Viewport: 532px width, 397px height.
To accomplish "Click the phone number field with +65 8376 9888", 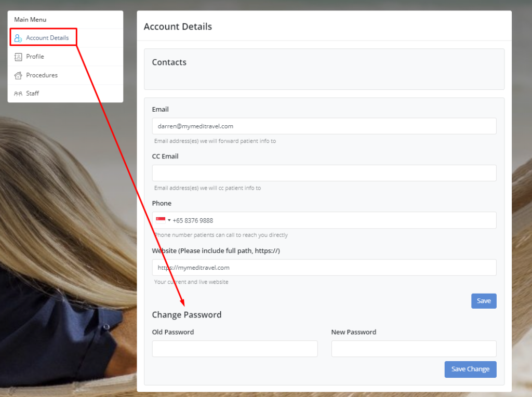I will pos(324,220).
